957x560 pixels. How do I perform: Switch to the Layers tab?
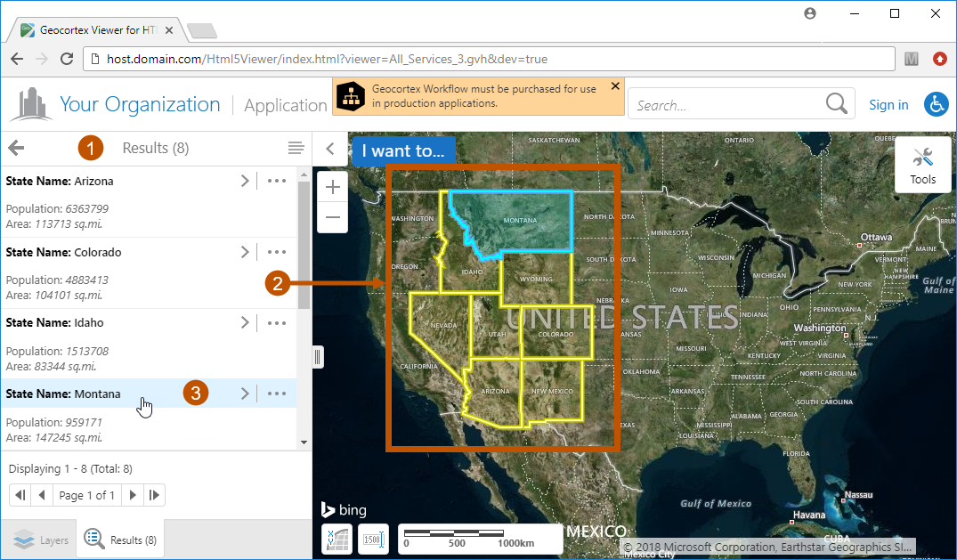click(41, 540)
